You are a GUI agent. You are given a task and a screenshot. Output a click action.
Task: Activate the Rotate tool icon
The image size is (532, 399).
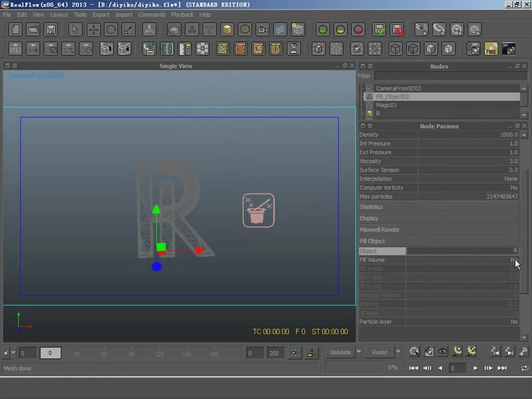(111, 30)
